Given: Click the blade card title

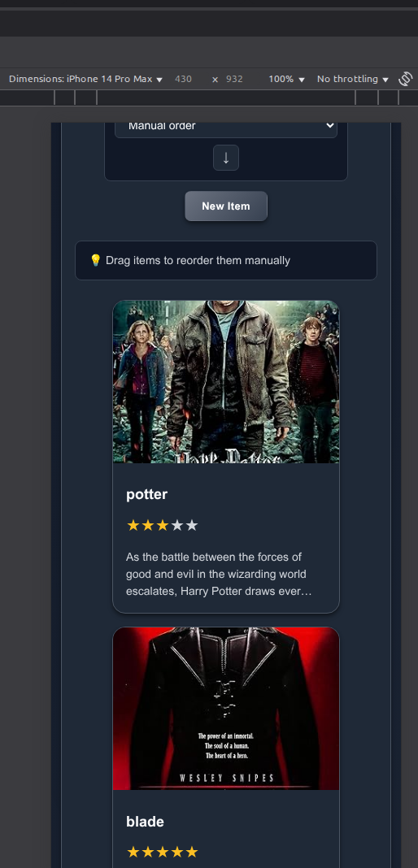Looking at the screenshot, I should [x=145, y=822].
